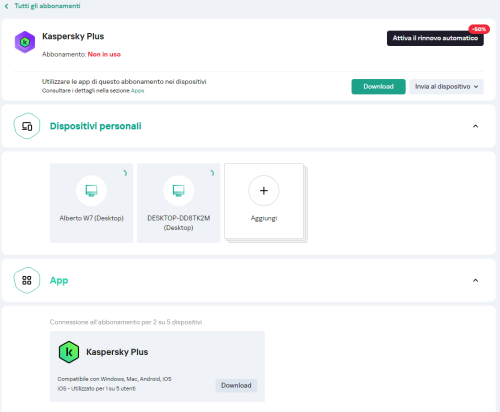
Task: Collapse the App section
Action: click(x=475, y=280)
